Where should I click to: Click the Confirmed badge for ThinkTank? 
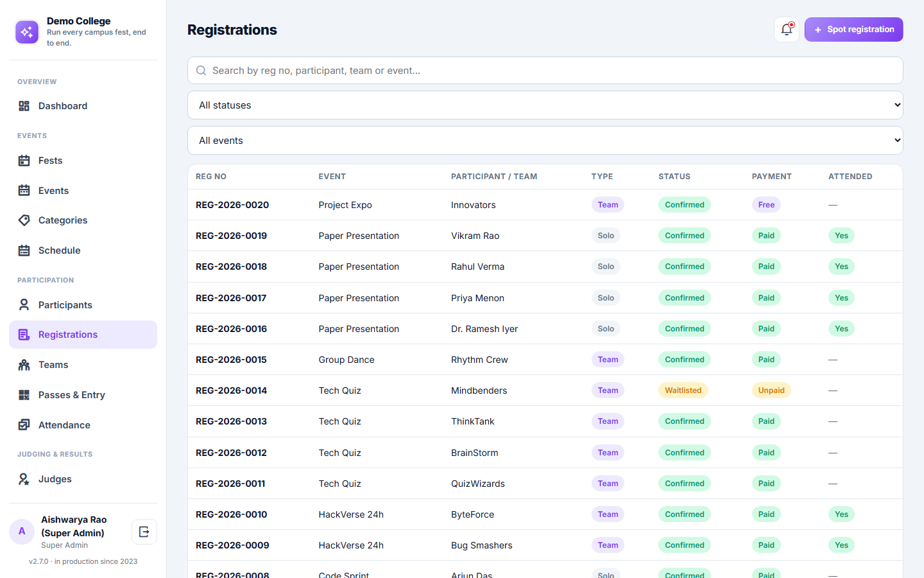(x=685, y=421)
